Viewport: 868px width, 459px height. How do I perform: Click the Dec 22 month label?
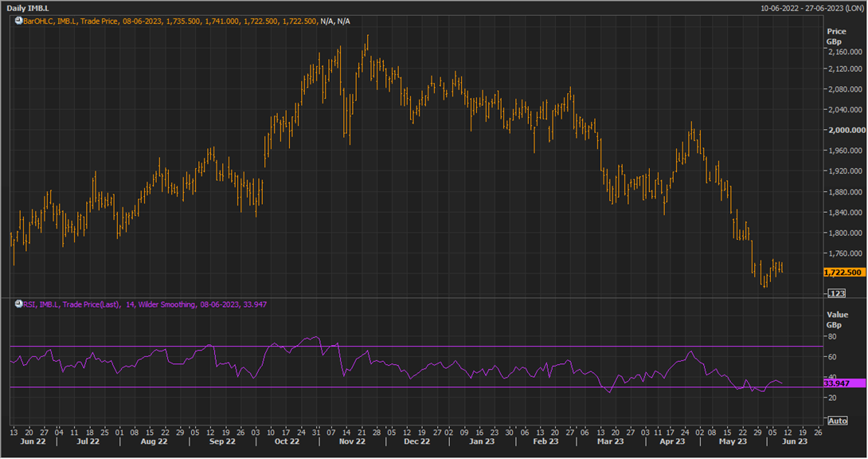pos(416,441)
